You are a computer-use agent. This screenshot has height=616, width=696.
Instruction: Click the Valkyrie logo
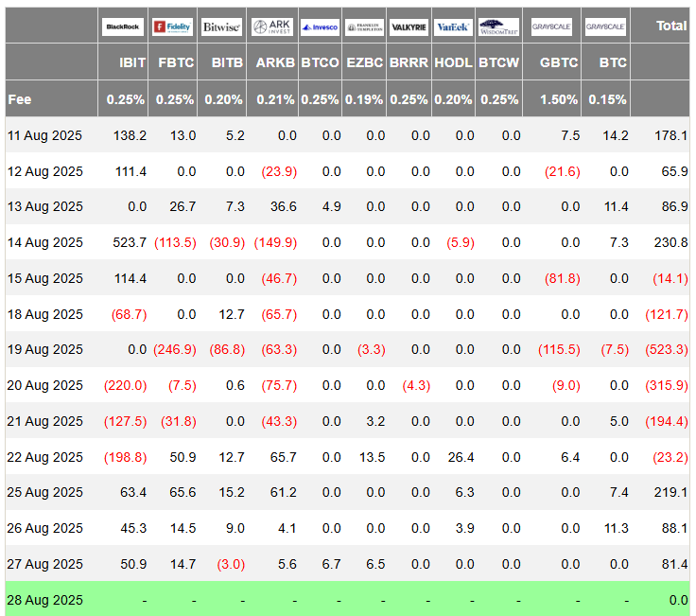(409, 27)
